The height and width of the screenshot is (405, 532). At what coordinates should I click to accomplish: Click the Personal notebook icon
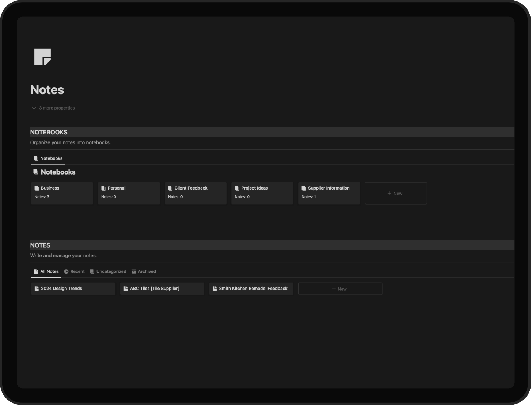coord(103,188)
